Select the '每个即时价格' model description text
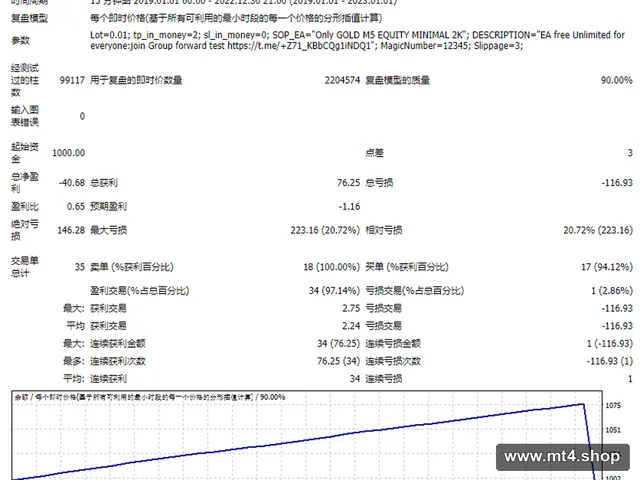The width and height of the screenshot is (640, 480). point(236,18)
